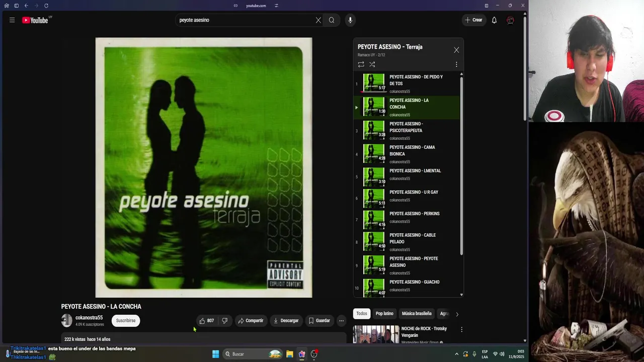Image resolution: width=644 pixels, height=362 pixels.
Task: Select the LMENTAL track
Action: [x=407, y=177]
